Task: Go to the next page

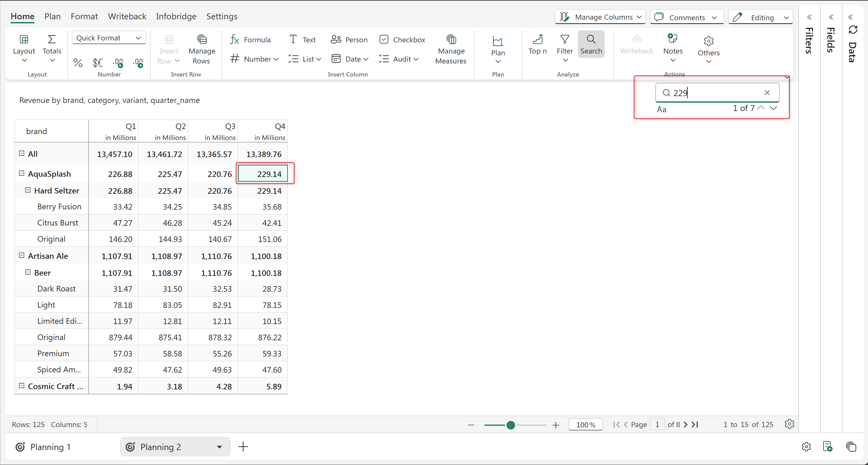Action: tap(686, 425)
